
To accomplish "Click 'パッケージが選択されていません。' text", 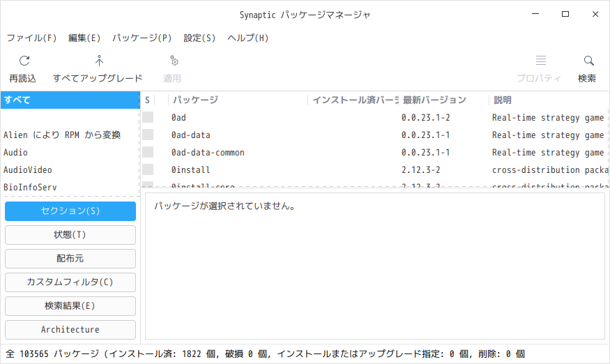I will pyautogui.click(x=224, y=206).
